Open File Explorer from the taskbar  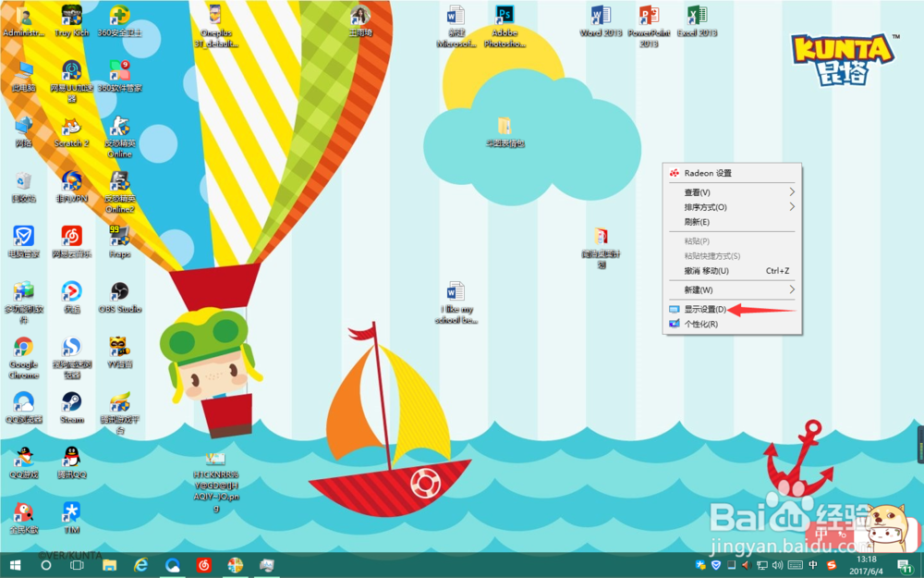(109, 565)
